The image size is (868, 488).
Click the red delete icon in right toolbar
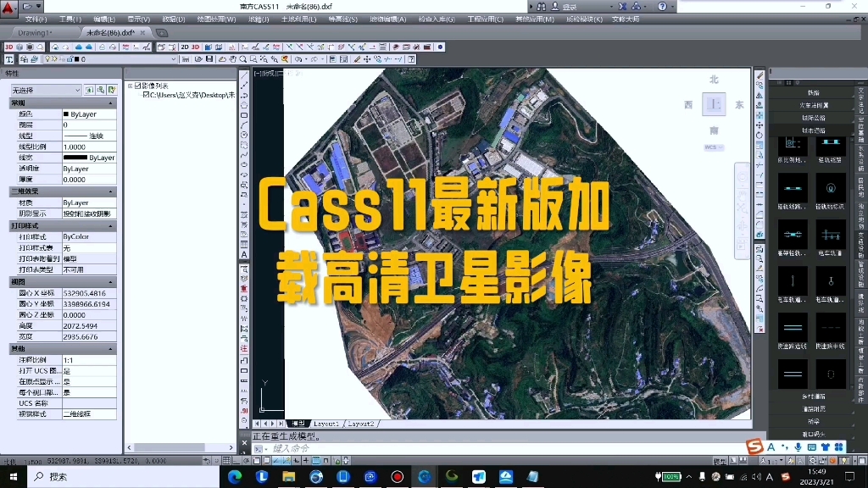pos(760,330)
